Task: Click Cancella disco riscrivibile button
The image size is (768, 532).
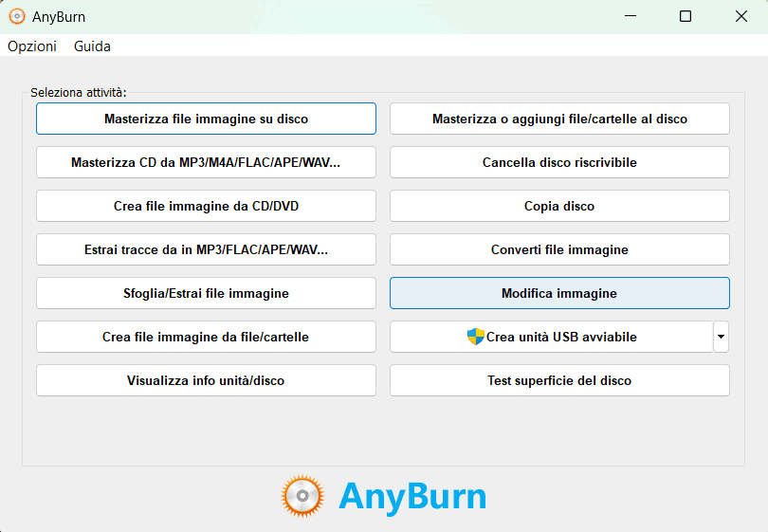Action: tap(559, 162)
